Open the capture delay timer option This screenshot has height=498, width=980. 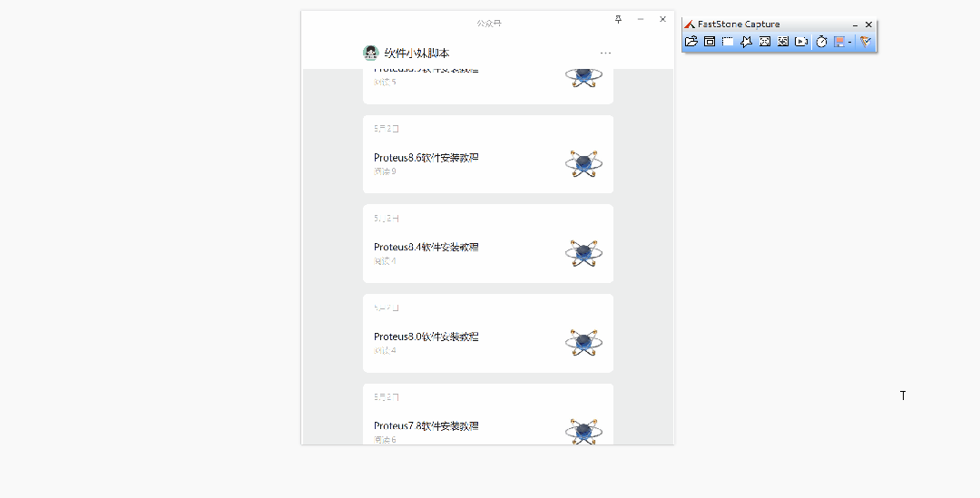tap(822, 42)
